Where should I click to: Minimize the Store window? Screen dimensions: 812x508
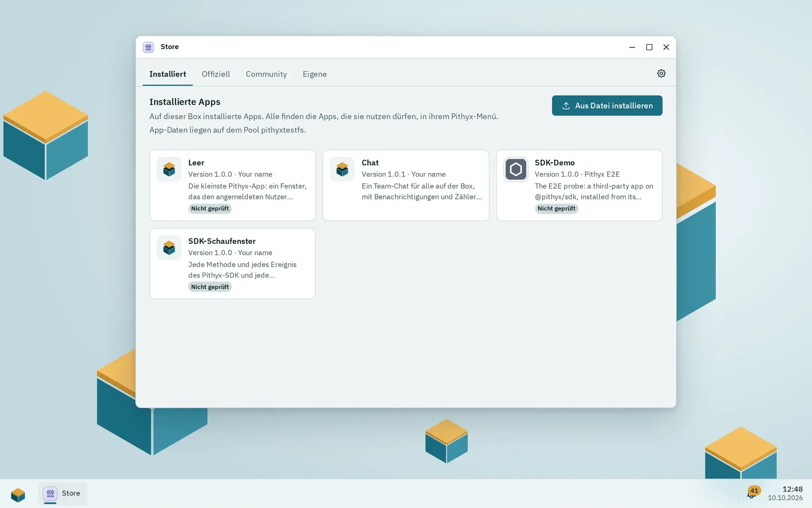click(x=632, y=47)
